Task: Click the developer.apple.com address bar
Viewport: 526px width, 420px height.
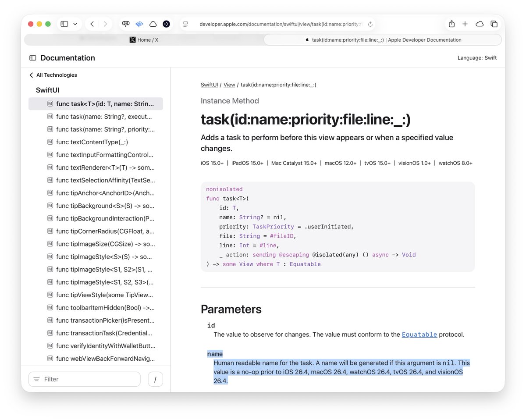Action: pyautogui.click(x=281, y=24)
